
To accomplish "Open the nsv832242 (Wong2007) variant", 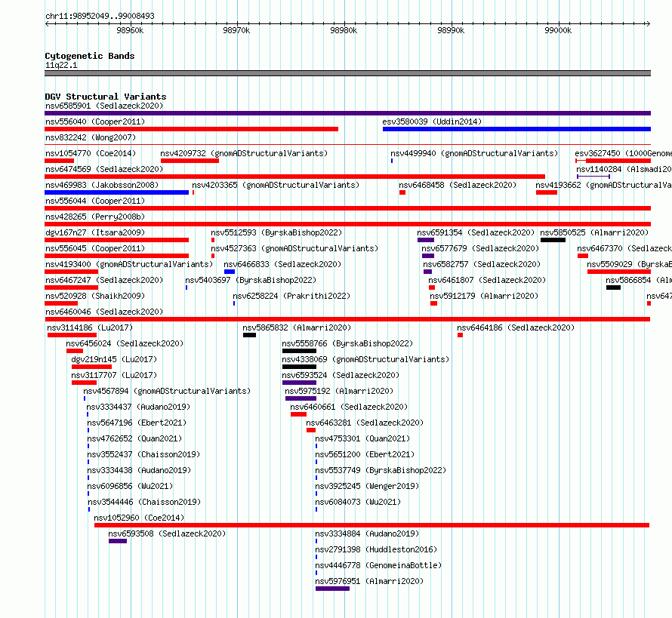I will pyautogui.click(x=347, y=145).
